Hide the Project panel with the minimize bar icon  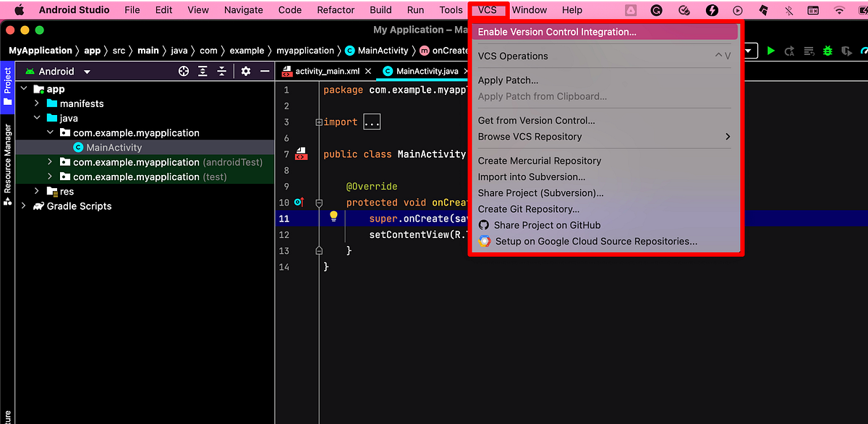pyautogui.click(x=264, y=71)
